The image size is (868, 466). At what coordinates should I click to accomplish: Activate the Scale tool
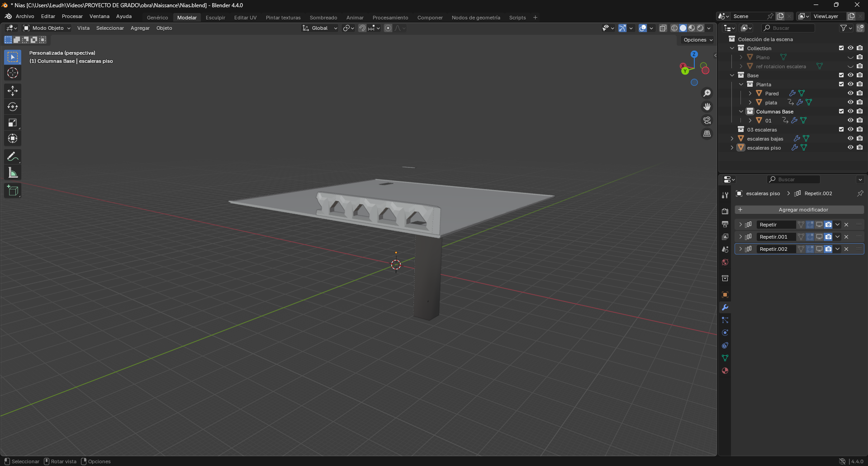coord(13,122)
